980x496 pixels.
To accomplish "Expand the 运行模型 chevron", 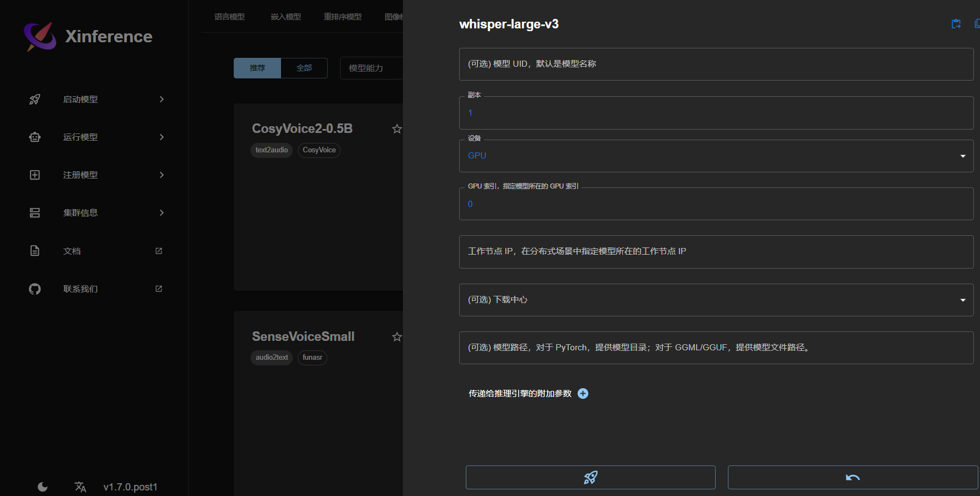I will [x=162, y=137].
